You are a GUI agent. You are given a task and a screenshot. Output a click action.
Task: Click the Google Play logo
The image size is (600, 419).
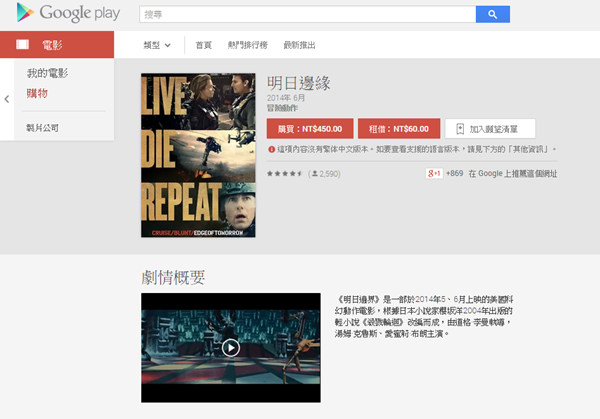pyautogui.click(x=68, y=13)
